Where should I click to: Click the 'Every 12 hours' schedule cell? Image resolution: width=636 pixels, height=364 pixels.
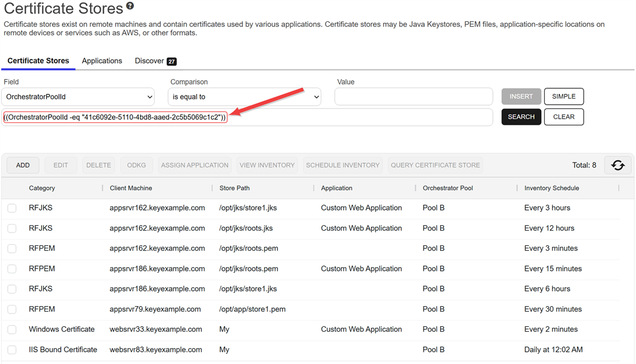click(549, 228)
